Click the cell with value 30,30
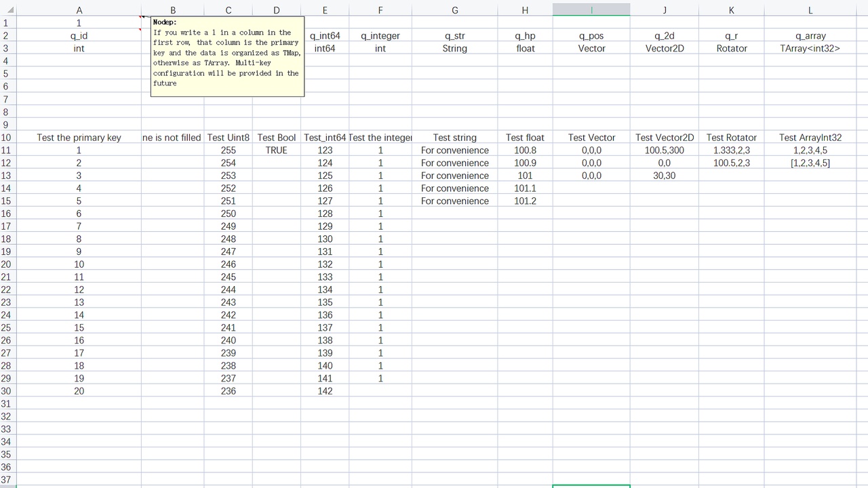868x488 pixels. click(x=665, y=176)
